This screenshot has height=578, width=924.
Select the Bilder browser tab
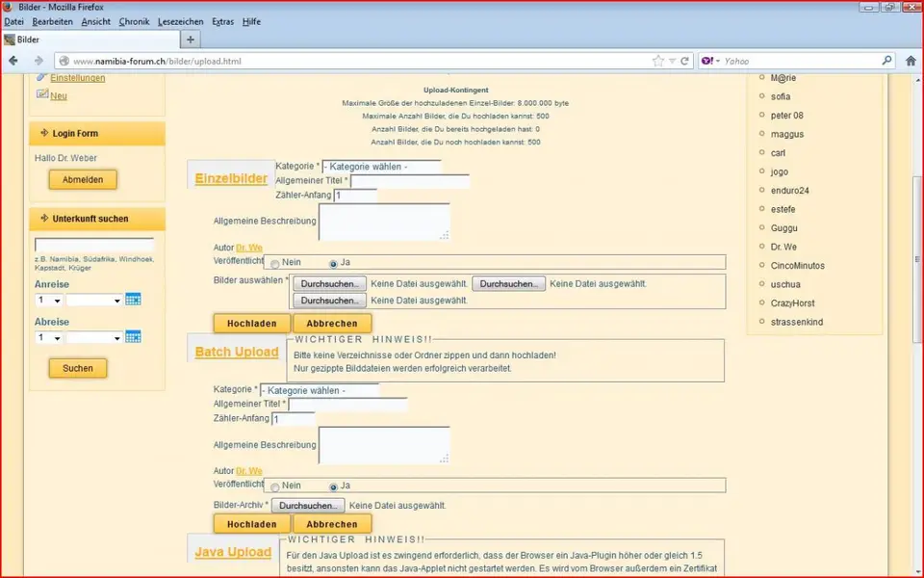click(x=90, y=39)
